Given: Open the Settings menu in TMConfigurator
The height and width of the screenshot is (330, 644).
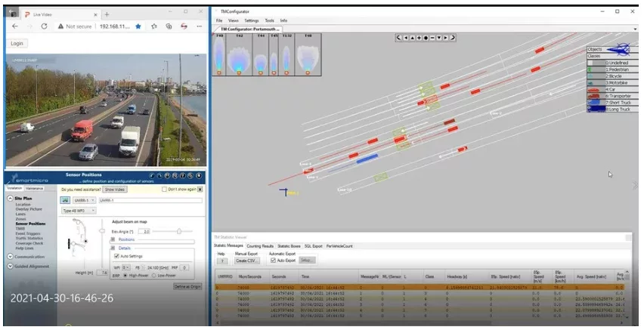Looking at the screenshot, I should [x=252, y=20].
